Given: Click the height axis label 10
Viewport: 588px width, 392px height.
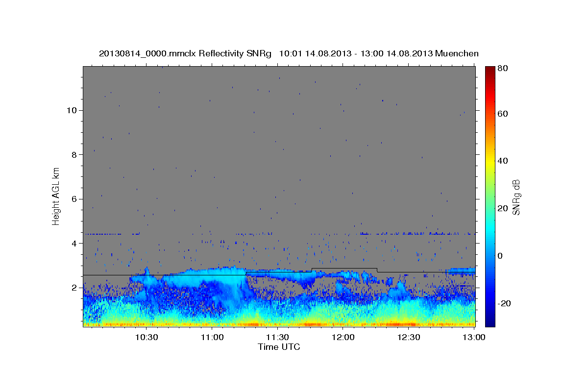Looking at the screenshot, I should [72, 110].
